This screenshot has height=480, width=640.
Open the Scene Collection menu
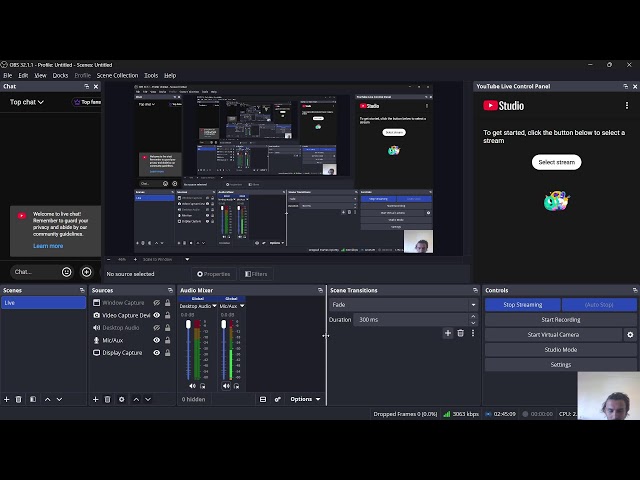coord(118,76)
